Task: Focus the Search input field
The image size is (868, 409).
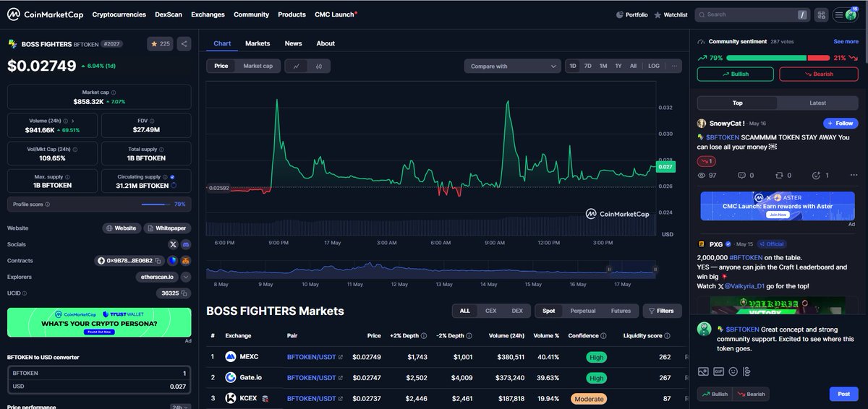Action: 751,14
